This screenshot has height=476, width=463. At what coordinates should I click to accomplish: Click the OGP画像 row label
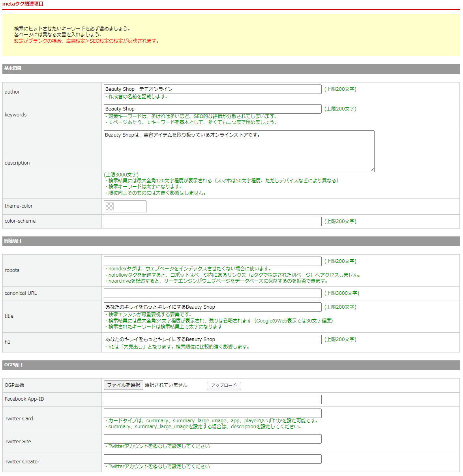(15, 385)
